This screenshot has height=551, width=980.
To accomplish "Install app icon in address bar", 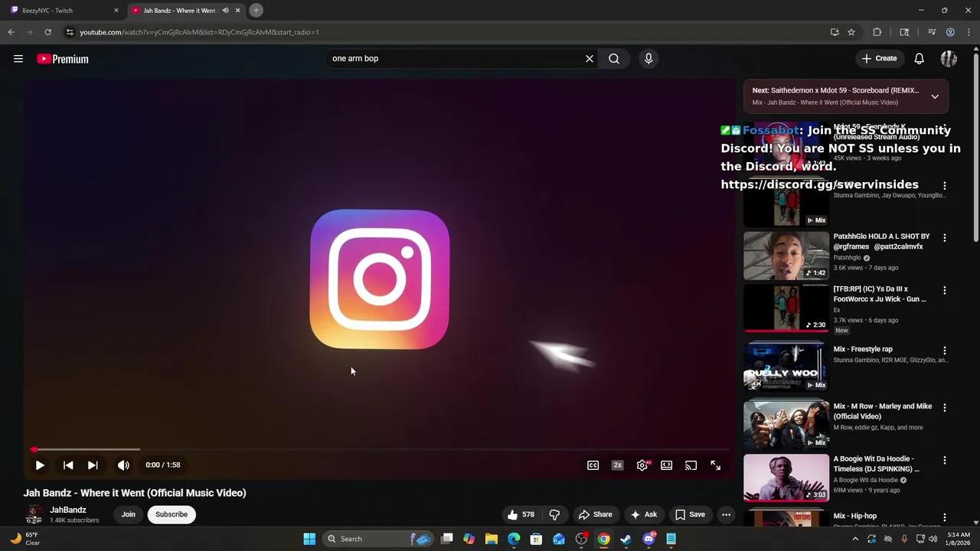I will (835, 32).
